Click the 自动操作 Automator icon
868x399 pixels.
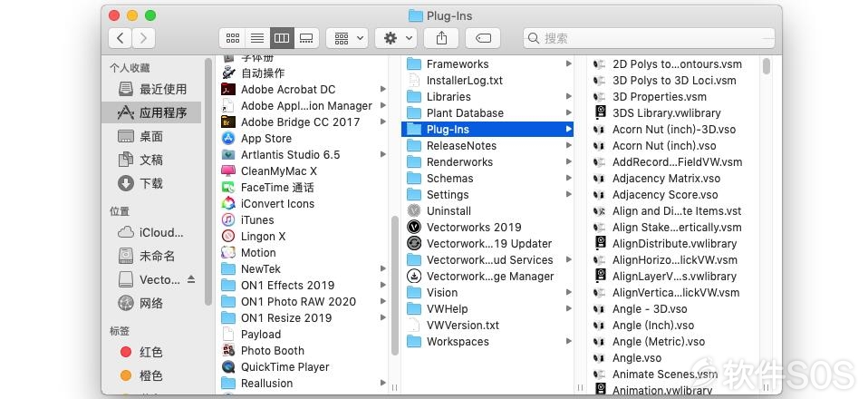(228, 73)
